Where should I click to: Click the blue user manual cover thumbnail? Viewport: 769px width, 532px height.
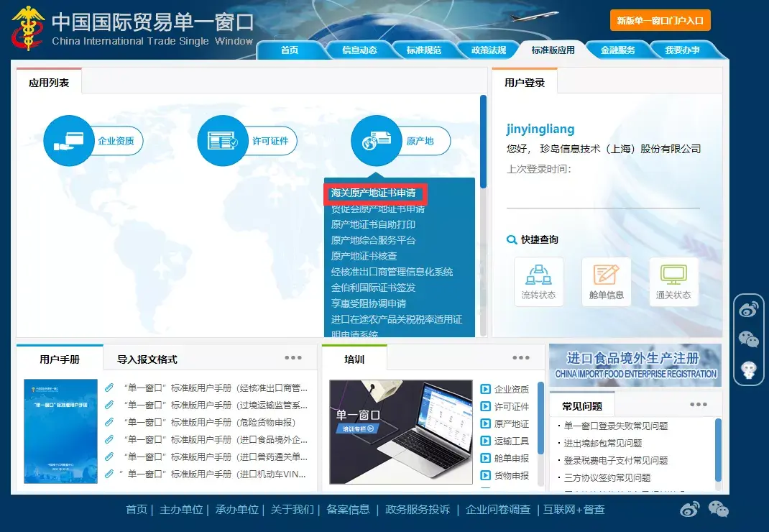(x=61, y=431)
